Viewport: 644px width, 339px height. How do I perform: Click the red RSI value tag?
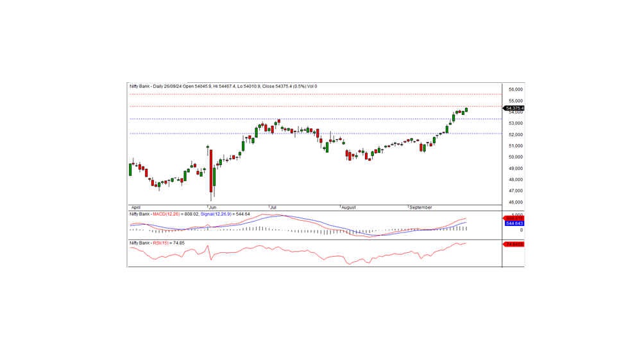click(514, 244)
